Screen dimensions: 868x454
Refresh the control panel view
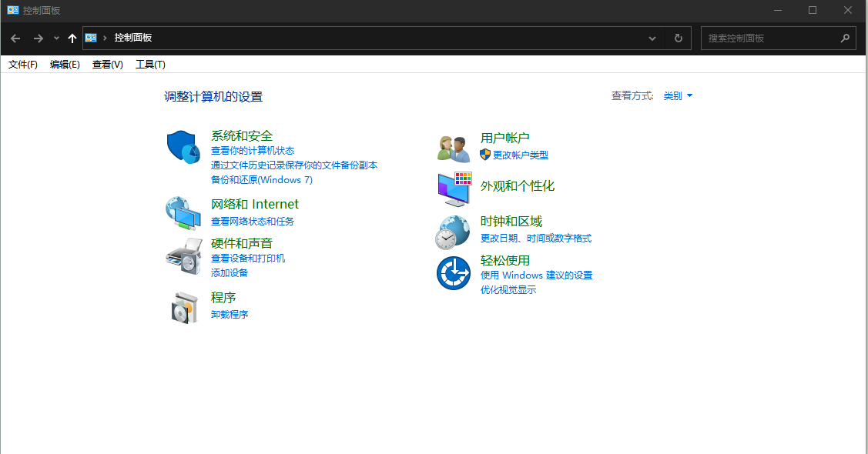coord(678,38)
